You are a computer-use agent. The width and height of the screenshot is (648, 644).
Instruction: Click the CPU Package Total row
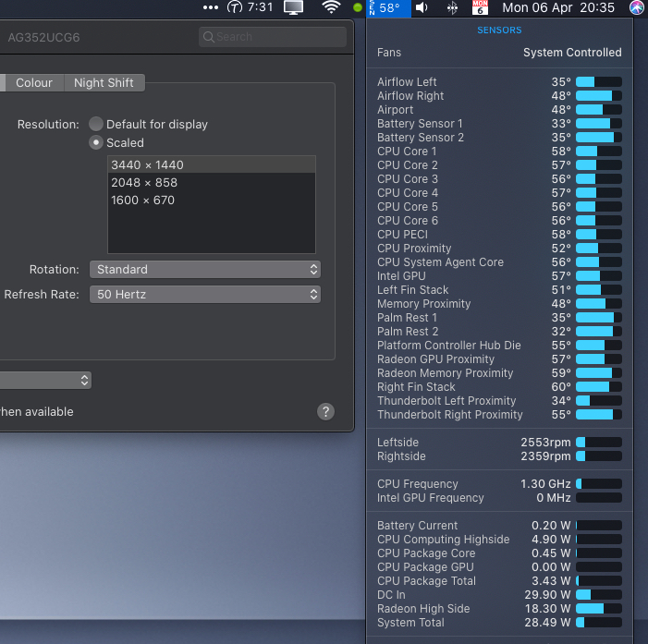pos(499,581)
